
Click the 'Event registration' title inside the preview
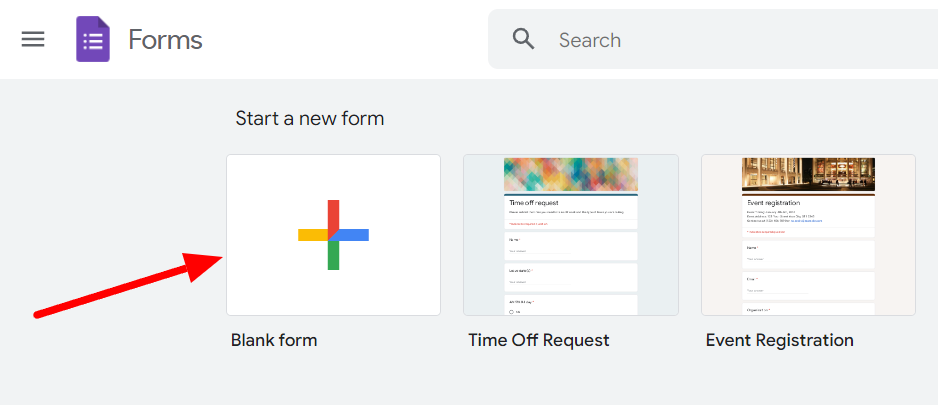coord(772,203)
